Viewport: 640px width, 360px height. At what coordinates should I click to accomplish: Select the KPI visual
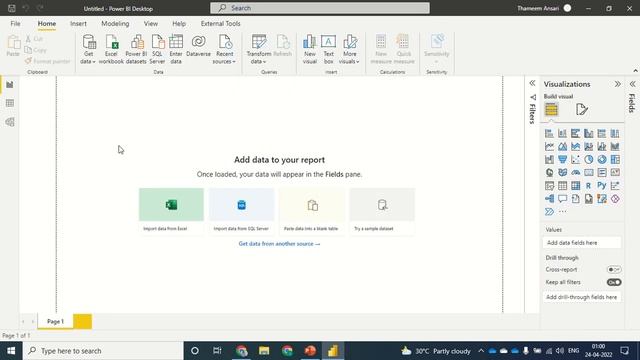[615, 173]
